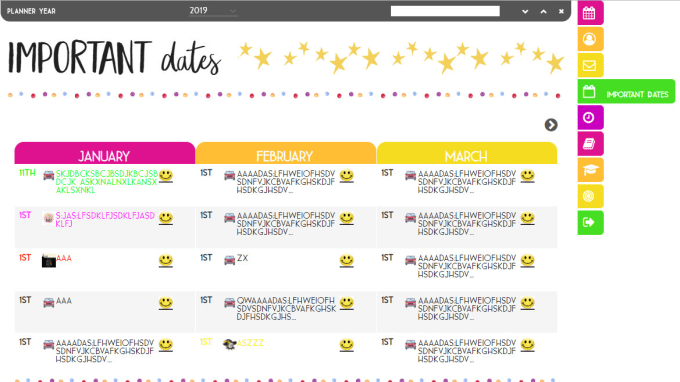Click the green logout arrow icon
This screenshot has width=680, height=382.
pos(590,222)
